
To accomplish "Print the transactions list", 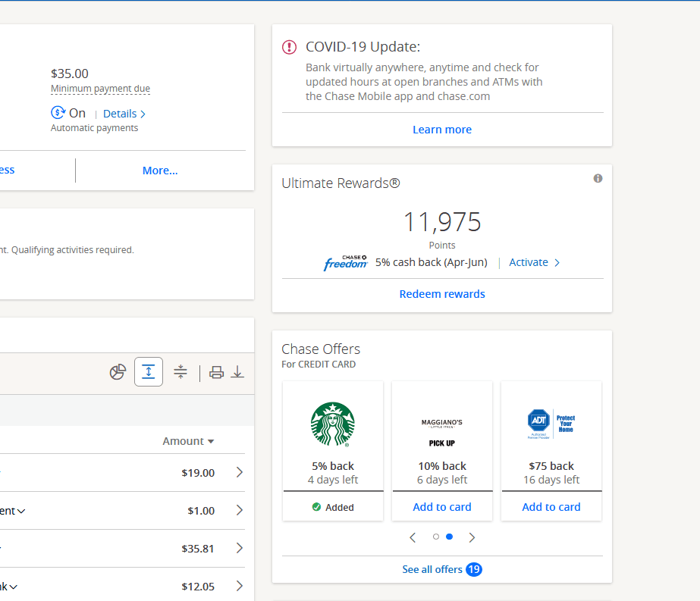I will pos(216,372).
